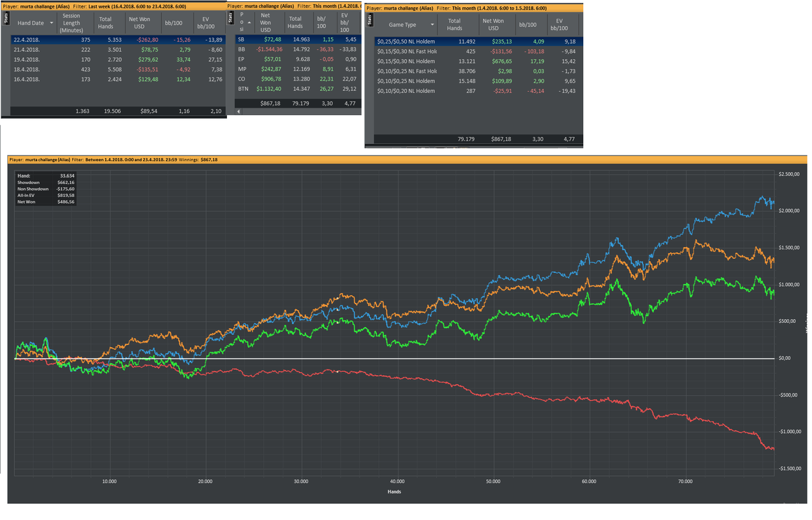This screenshot has width=812, height=520.
Task: Select the $0,10/$0,20 NL Holdem row
Action: coord(478,91)
